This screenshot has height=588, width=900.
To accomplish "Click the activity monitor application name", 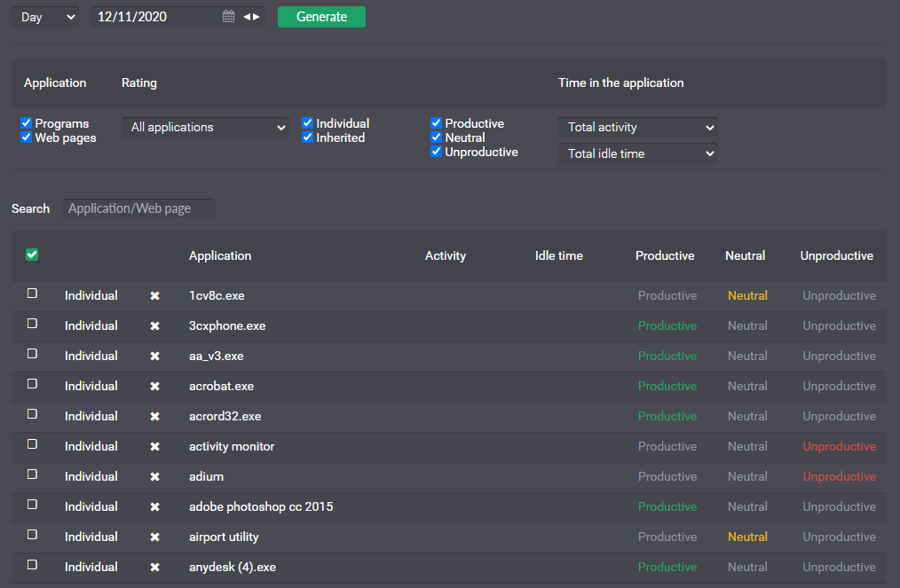I will click(x=232, y=447).
